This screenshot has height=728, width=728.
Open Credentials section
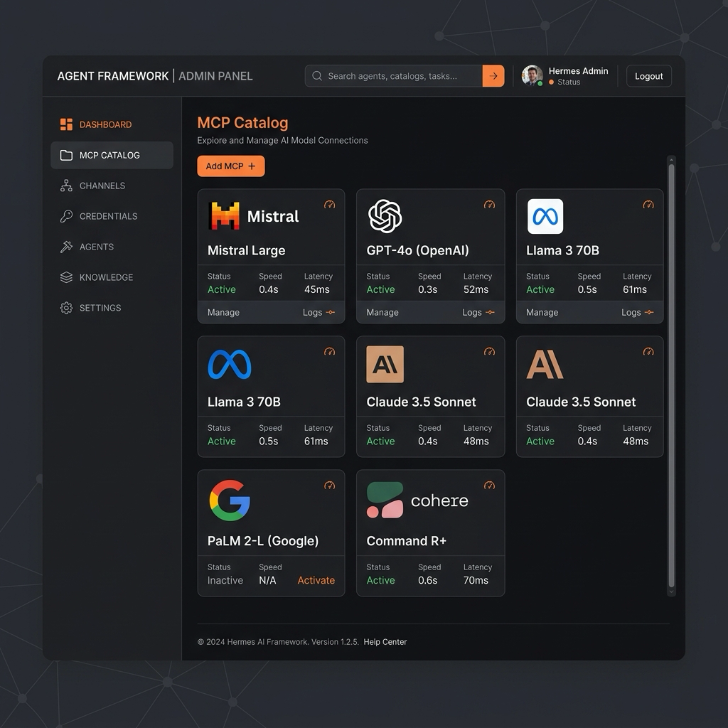pos(112,216)
